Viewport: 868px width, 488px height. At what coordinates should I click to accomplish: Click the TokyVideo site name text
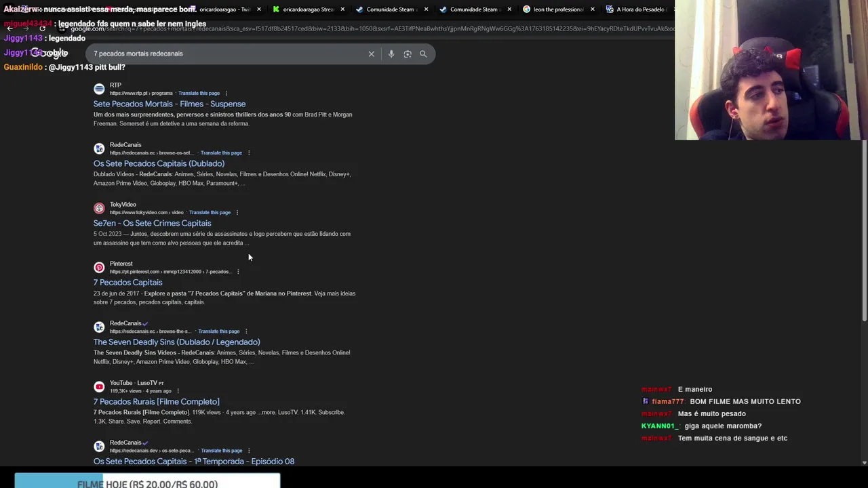(x=123, y=204)
